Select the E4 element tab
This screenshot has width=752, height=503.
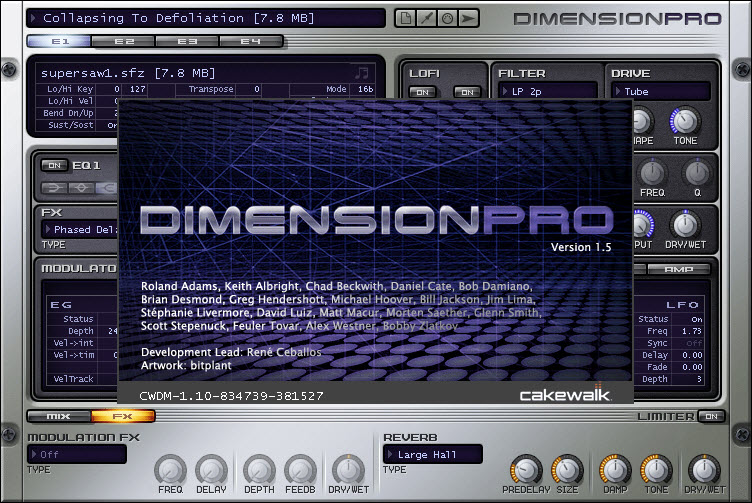coord(251,41)
